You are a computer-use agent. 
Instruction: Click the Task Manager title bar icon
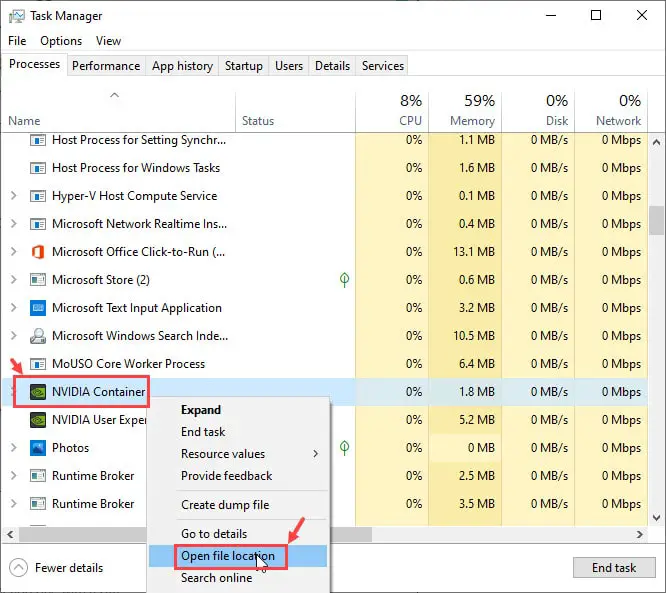[17, 16]
